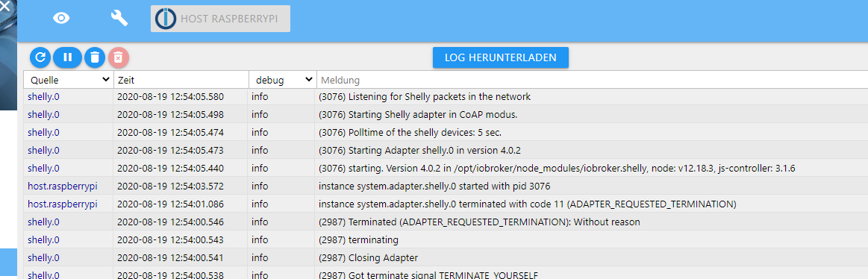Select the top shelly.0 source entry
Viewport: 868px width, 279px height.
point(44,97)
